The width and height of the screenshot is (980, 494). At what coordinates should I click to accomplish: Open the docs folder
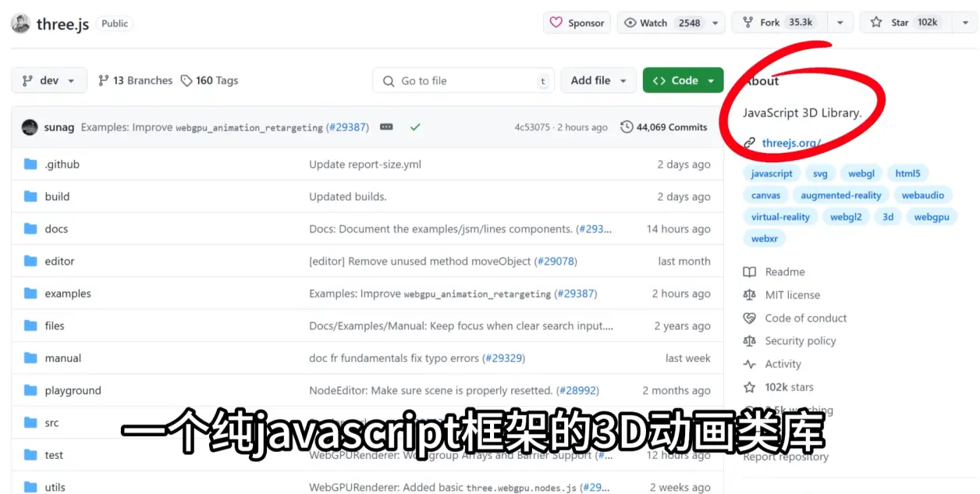click(x=56, y=229)
